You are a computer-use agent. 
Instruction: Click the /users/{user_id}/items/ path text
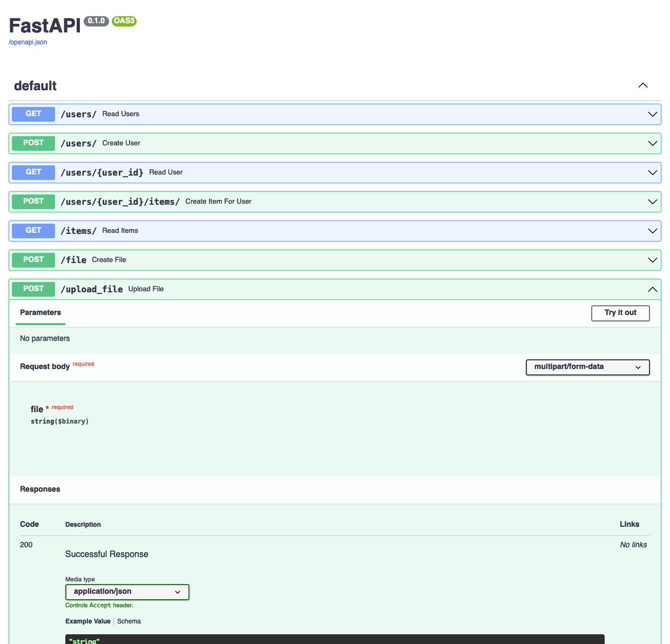click(x=120, y=202)
